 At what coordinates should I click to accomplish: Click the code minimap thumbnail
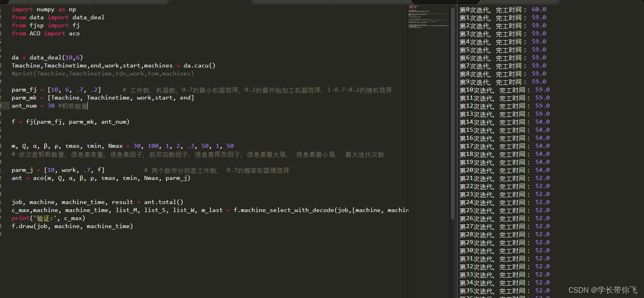coord(429,16)
